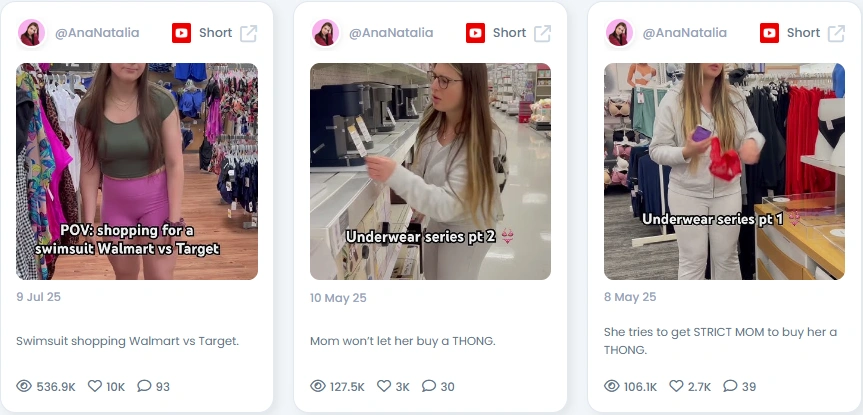Click AnaNatalia avatar on the middle card
This screenshot has height=415, width=863.
(325, 33)
